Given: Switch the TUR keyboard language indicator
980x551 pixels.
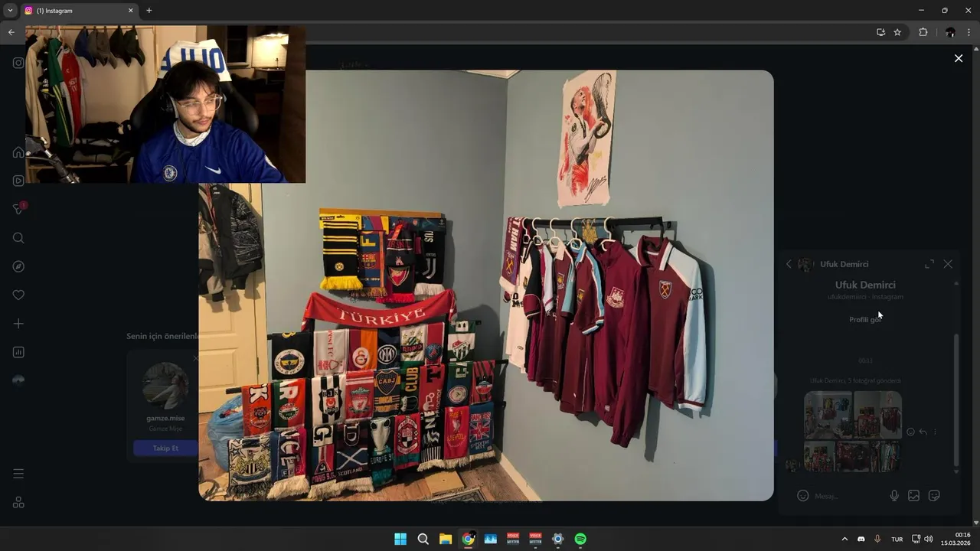Looking at the screenshot, I should (897, 540).
